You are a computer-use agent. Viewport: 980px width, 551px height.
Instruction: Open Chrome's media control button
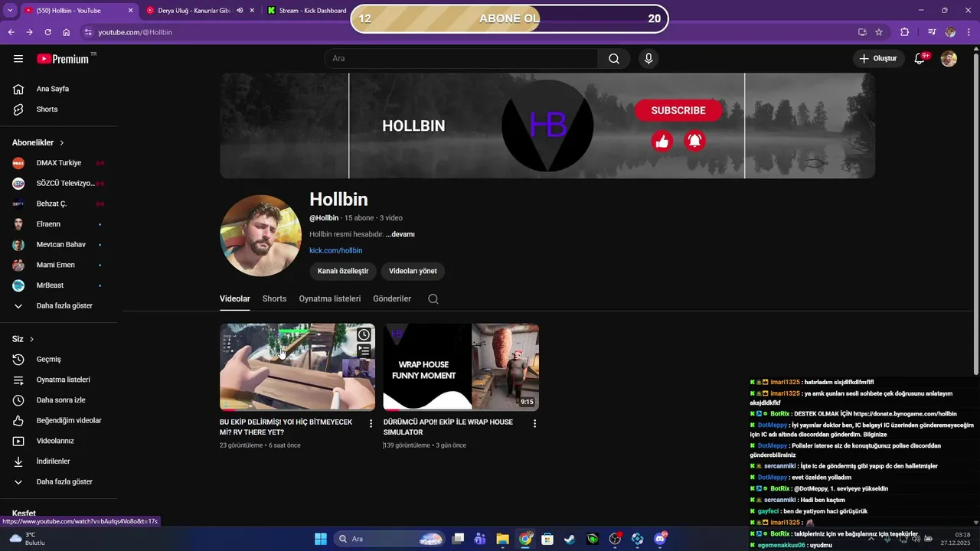(x=932, y=32)
